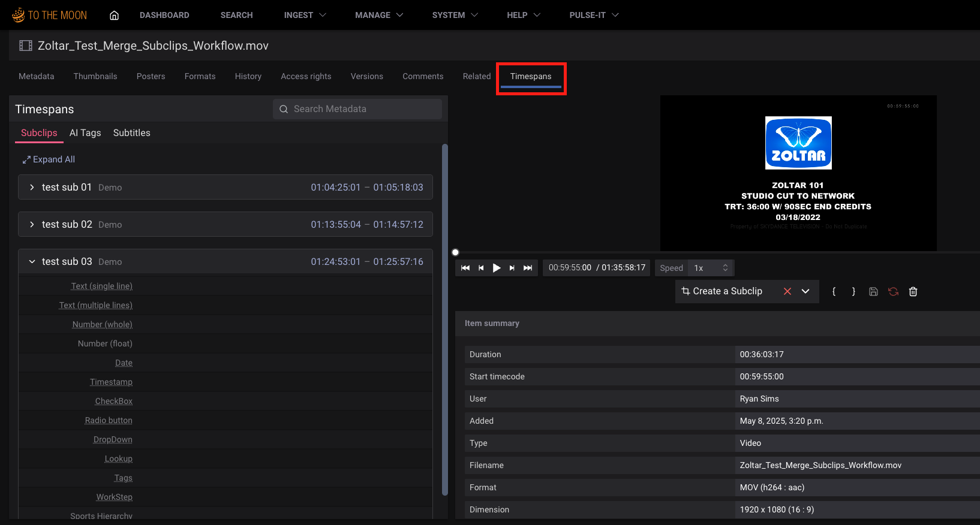Screen dimensions: 980x525
Task: Click the Create a Subclip button
Action: point(728,291)
